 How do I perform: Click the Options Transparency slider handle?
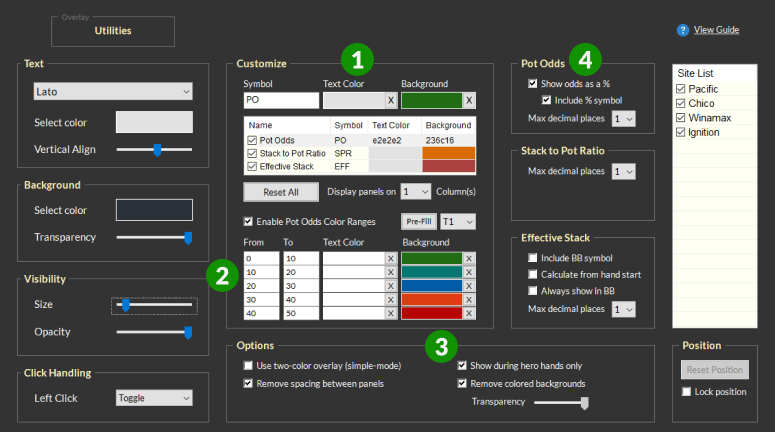coord(585,403)
